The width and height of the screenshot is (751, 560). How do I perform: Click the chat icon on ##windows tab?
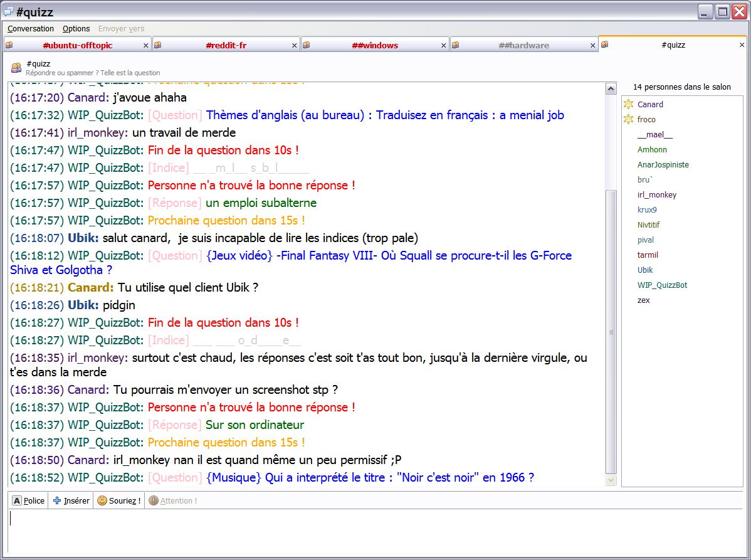306,45
